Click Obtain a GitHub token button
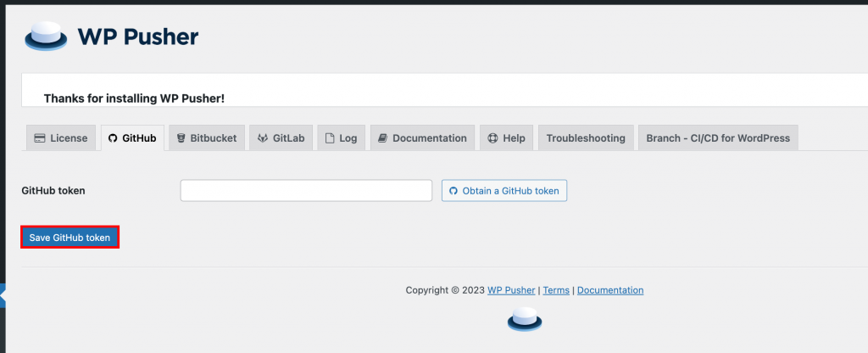Image resolution: width=868 pixels, height=353 pixels. [504, 191]
